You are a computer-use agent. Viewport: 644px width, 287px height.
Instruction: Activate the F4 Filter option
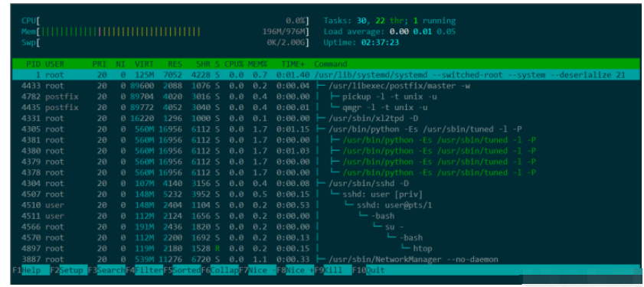click(144, 270)
